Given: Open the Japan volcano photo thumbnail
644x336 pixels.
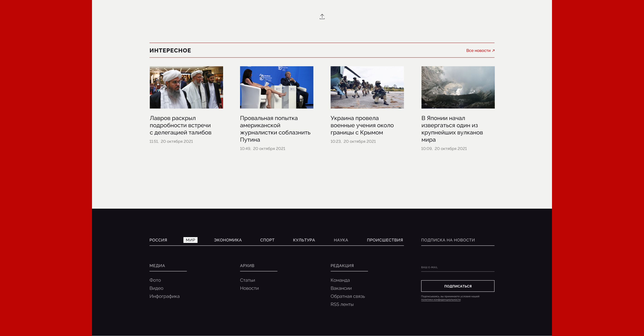Looking at the screenshot, I should [x=458, y=87].
